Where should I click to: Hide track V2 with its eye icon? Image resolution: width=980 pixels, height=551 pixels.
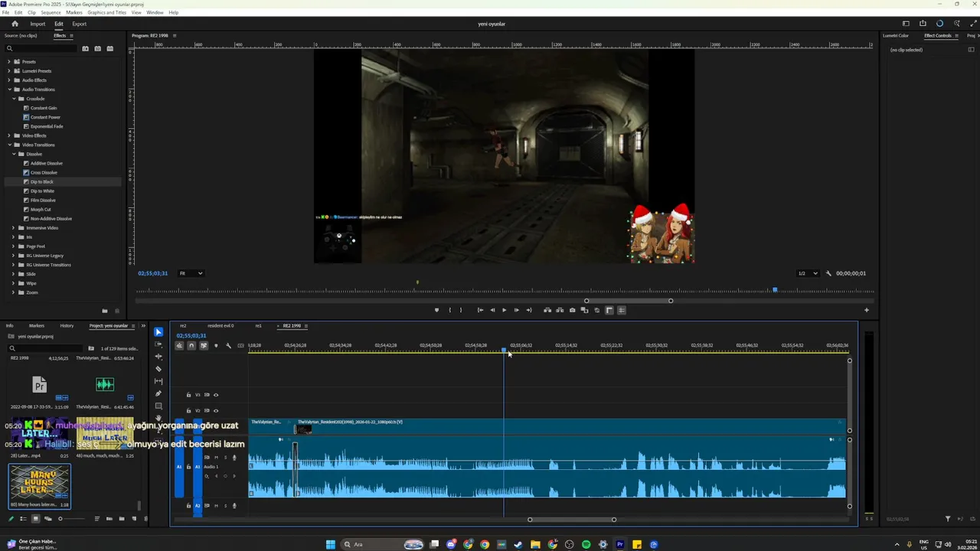coord(216,410)
